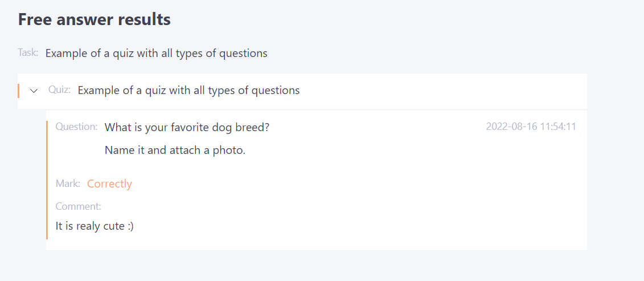This screenshot has width=644, height=281.
Task: Click the task name next to "Task:"
Action: point(156,54)
